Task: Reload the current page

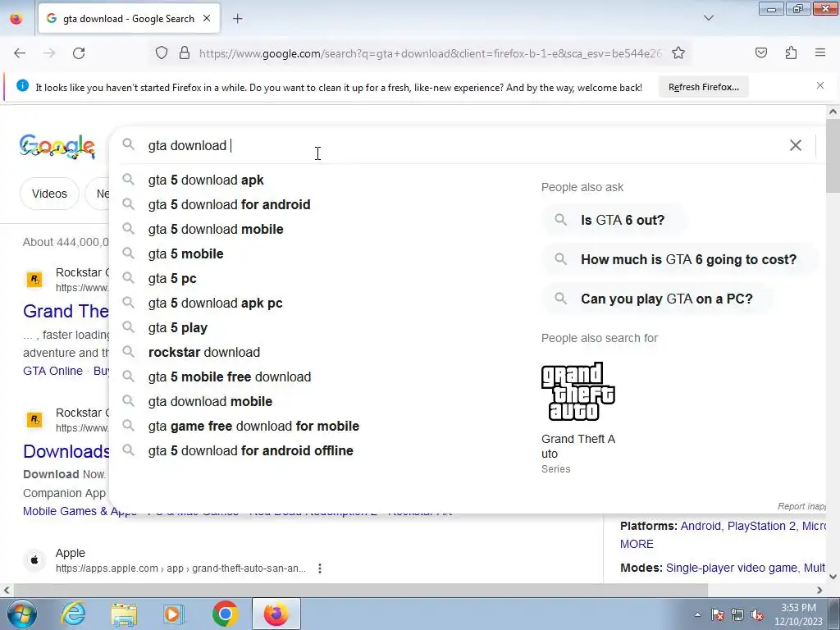Action: tap(79, 53)
